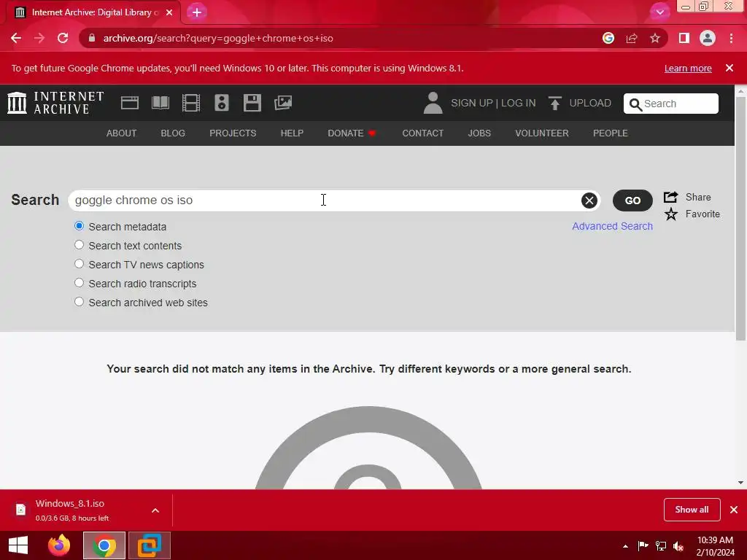Open VirtualBox from the taskbar
This screenshot has height=560, width=747.
149,545
